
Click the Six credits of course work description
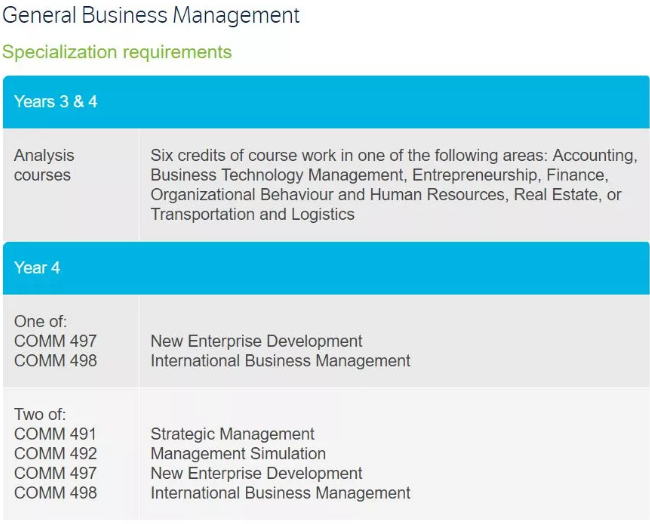(x=393, y=185)
